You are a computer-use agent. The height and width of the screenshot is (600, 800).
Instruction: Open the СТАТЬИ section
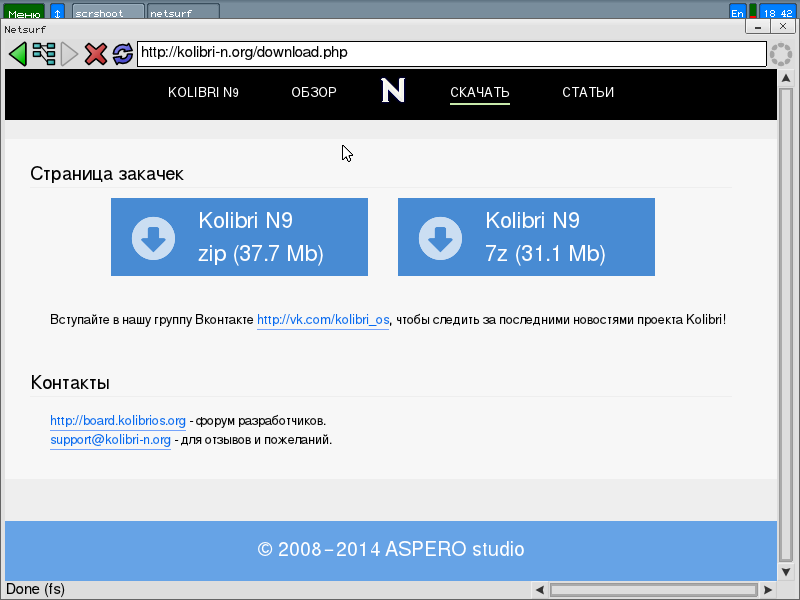click(587, 92)
